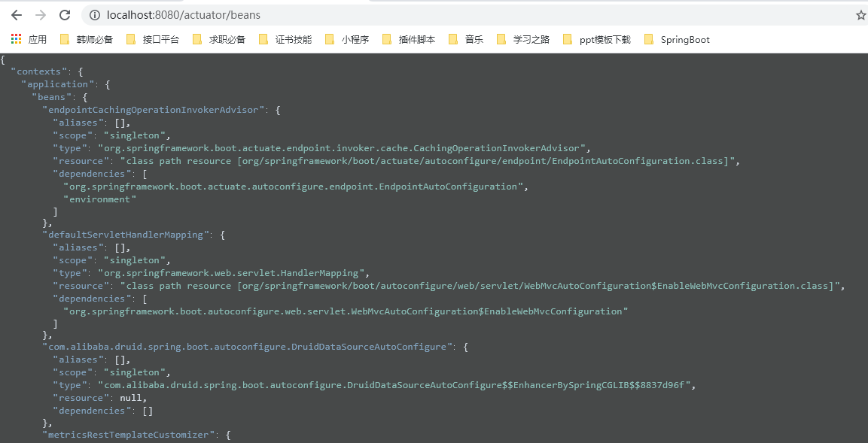Click the empty "dependencies": [] line
This screenshot has width=868, height=443.
pyautogui.click(x=102, y=411)
